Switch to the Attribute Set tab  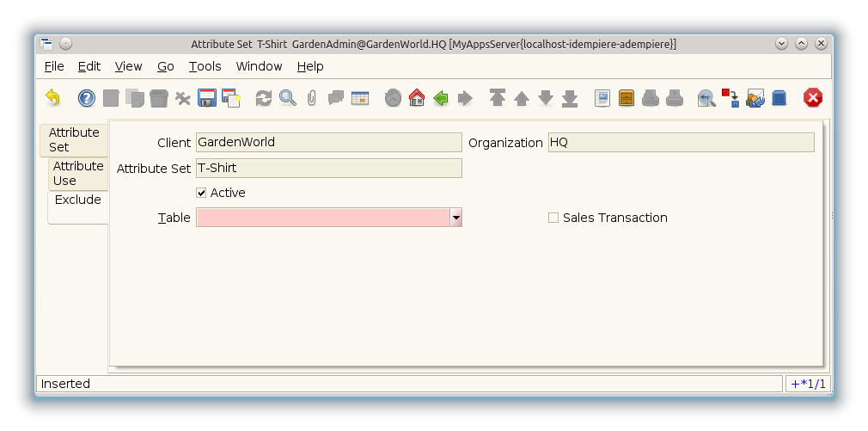coord(74,139)
